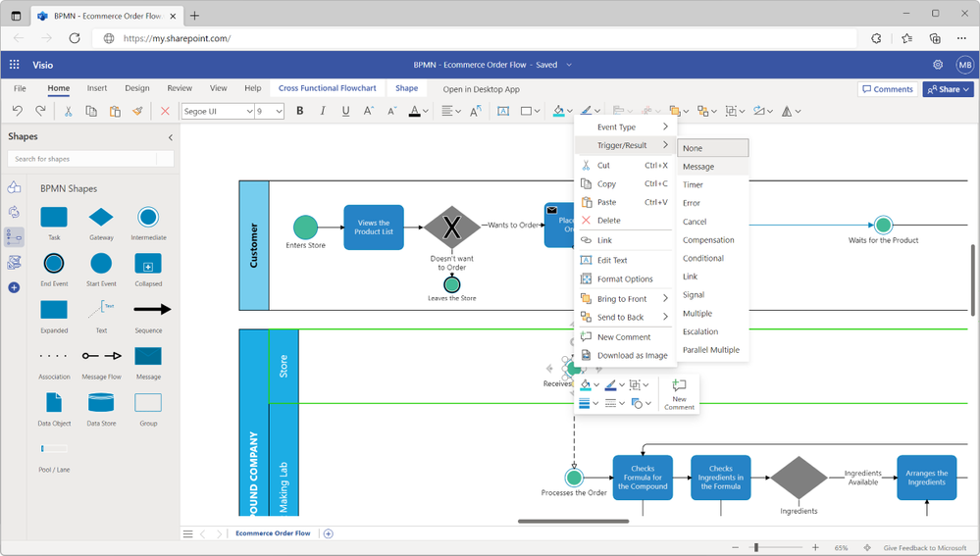The image size is (980, 556).
Task: Open the Visio app launcher grid
Action: (15, 65)
